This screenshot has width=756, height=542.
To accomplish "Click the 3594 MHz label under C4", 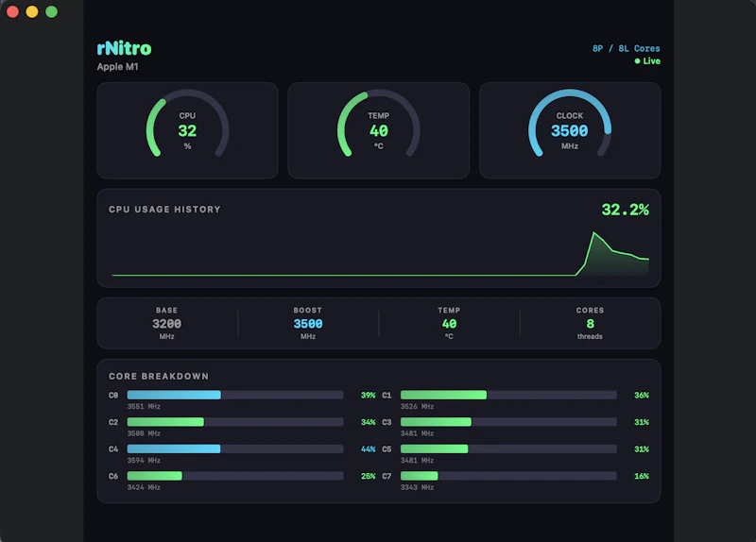I will (144, 461).
